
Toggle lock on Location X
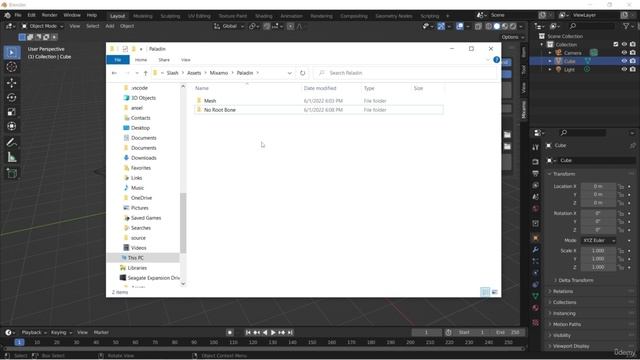pyautogui.click(x=621, y=187)
